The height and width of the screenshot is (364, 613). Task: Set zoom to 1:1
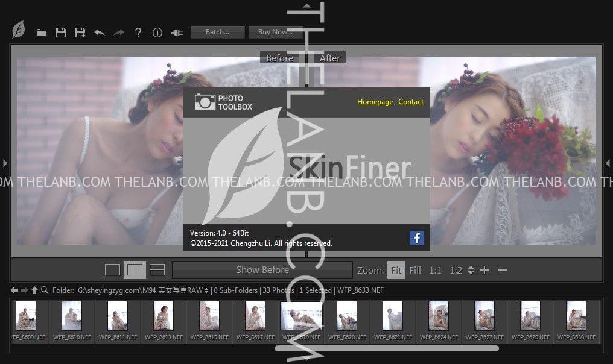click(435, 271)
